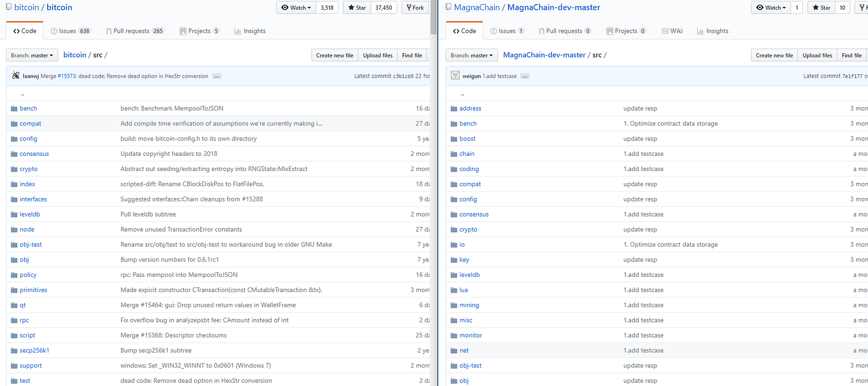
Task: Switch to the bitcoin Pull requests tab
Action: [135, 31]
